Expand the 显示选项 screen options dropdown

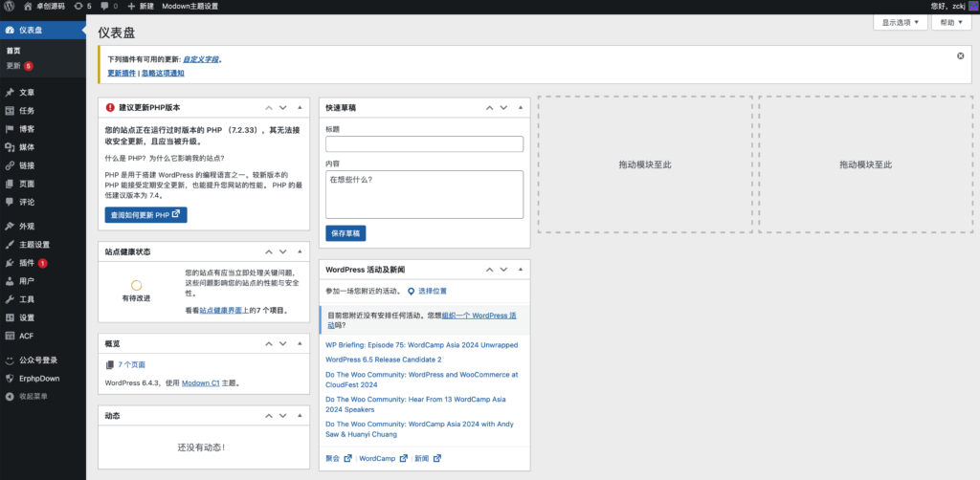[901, 22]
